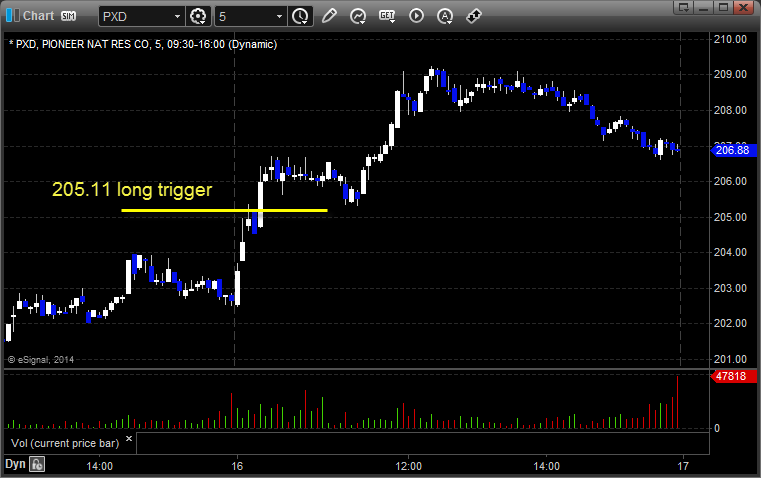The height and width of the screenshot is (478, 761).
Task: Click the 209.00 price axis label
Action: click(x=730, y=74)
